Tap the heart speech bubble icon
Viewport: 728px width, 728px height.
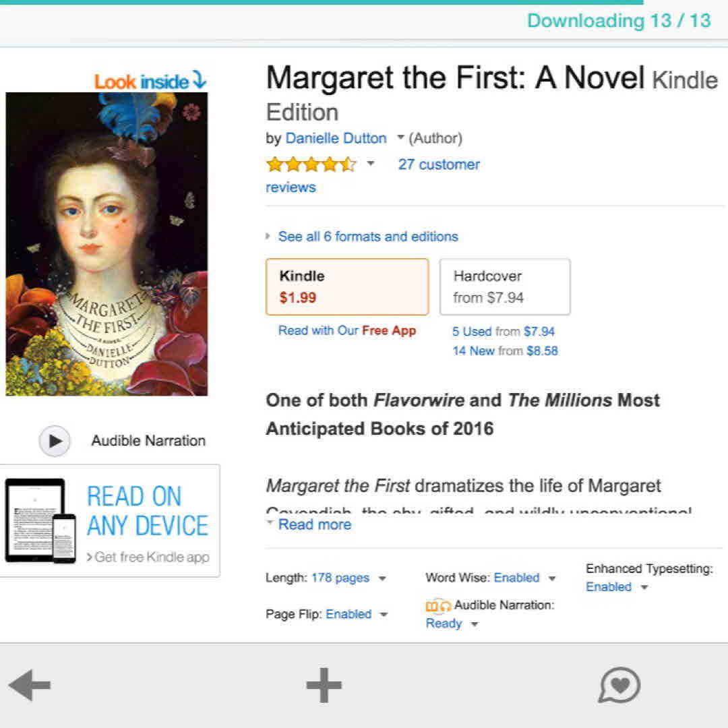click(x=619, y=686)
